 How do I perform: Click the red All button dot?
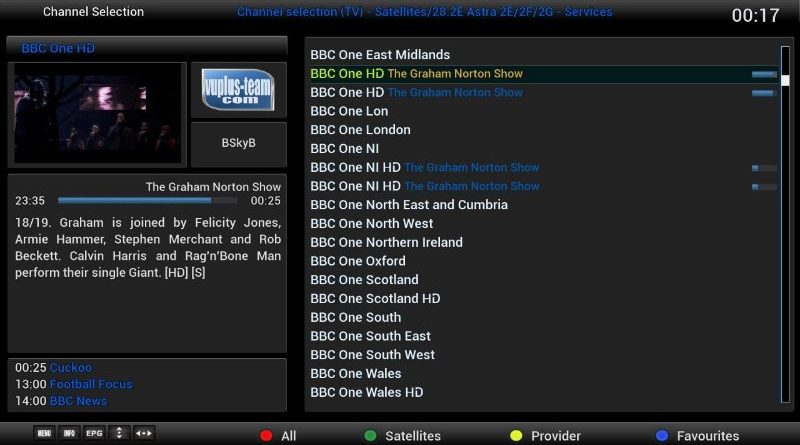coord(266,435)
